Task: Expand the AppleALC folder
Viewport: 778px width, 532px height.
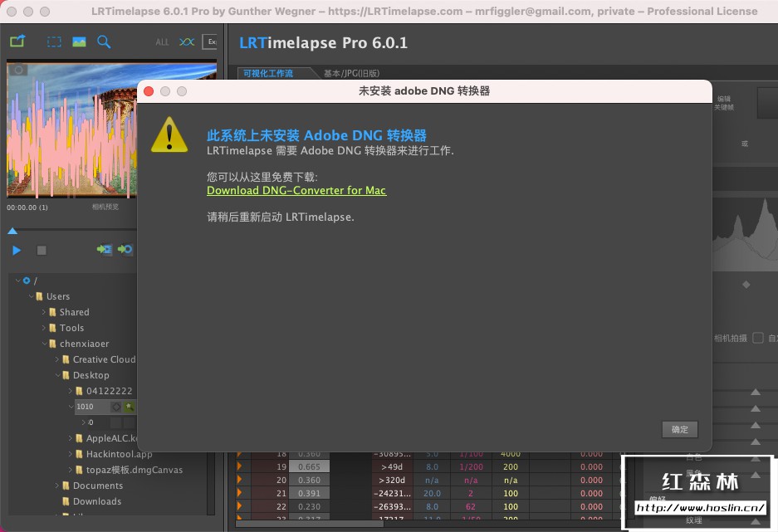Action: point(71,438)
